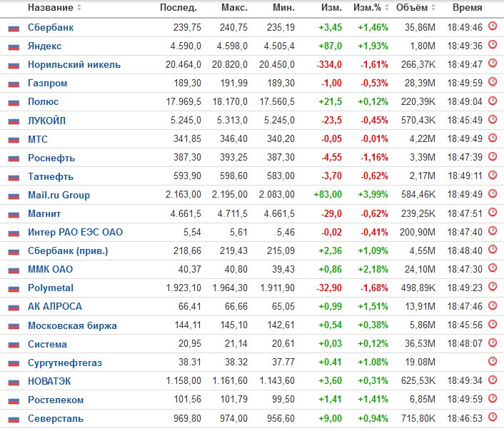Click the +3,99% change value
This screenshot has height=431, width=504.
tap(373, 195)
